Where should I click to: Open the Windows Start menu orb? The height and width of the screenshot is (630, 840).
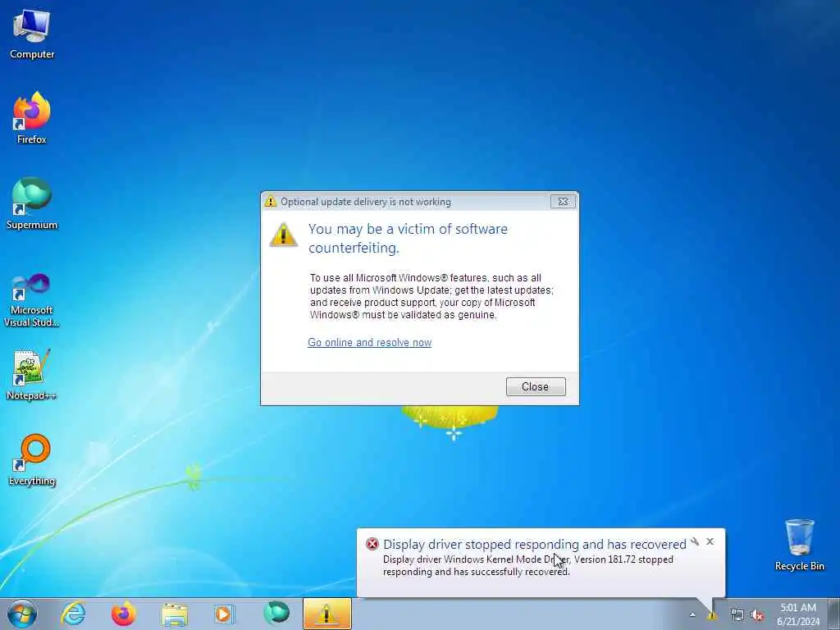click(22, 614)
